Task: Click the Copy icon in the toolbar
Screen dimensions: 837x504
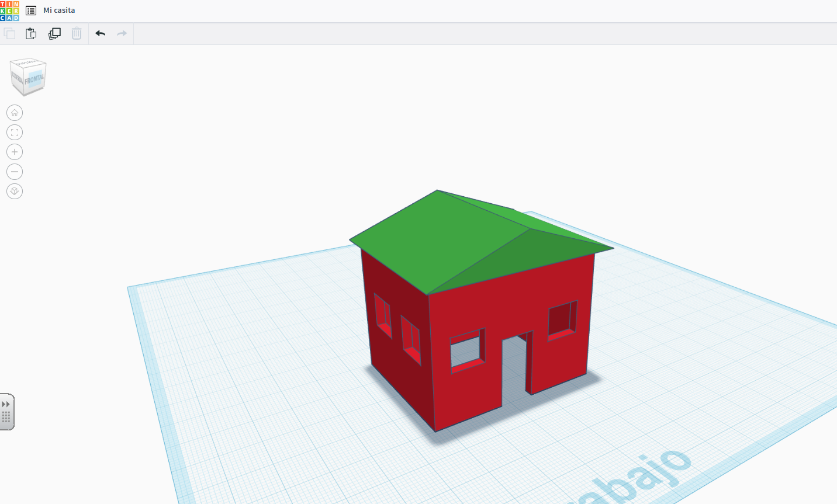Action: (9, 33)
